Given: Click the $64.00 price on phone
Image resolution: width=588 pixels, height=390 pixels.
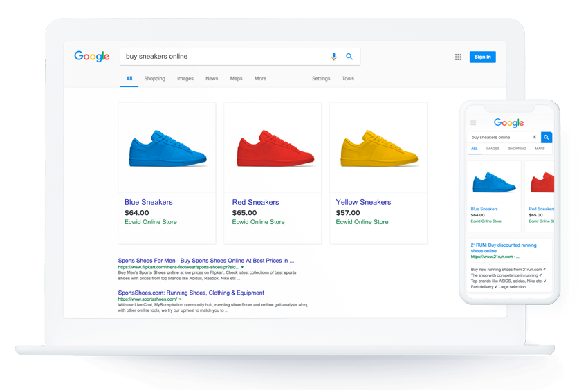Looking at the screenshot, I should [x=477, y=215].
